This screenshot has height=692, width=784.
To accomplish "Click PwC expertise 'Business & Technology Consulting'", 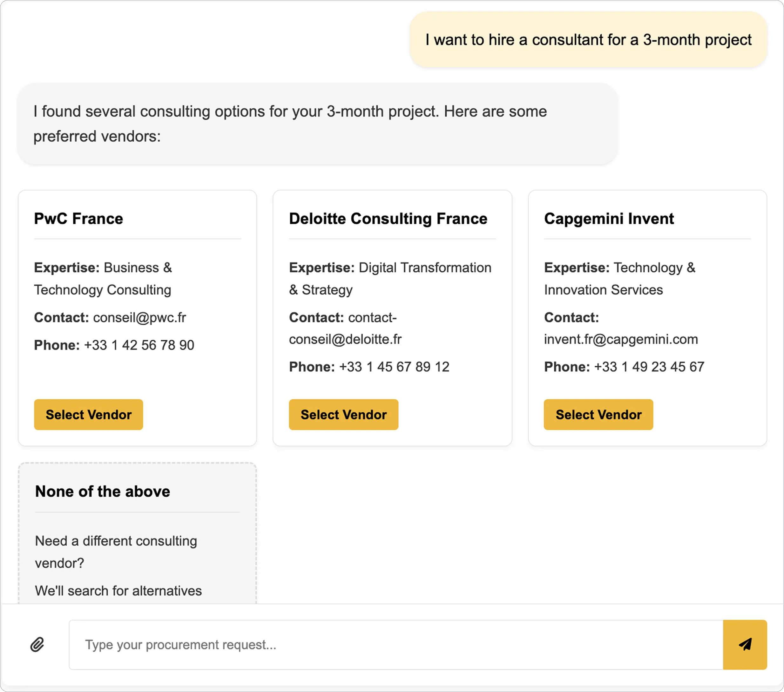I will pyautogui.click(x=103, y=279).
